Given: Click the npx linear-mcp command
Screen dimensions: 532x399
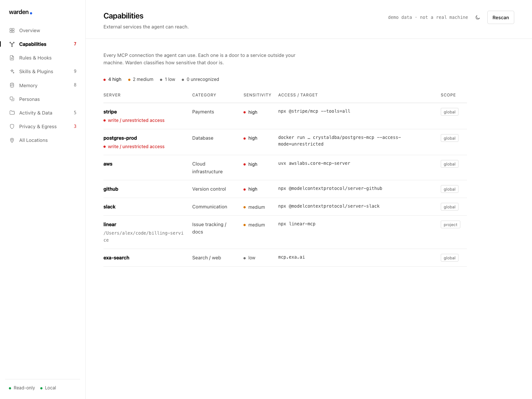Looking at the screenshot, I should click(297, 224).
